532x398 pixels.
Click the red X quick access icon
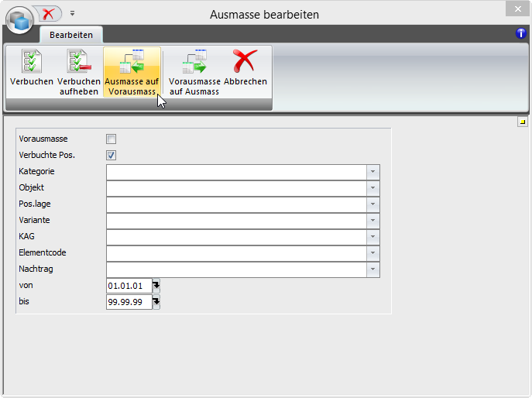coord(49,14)
